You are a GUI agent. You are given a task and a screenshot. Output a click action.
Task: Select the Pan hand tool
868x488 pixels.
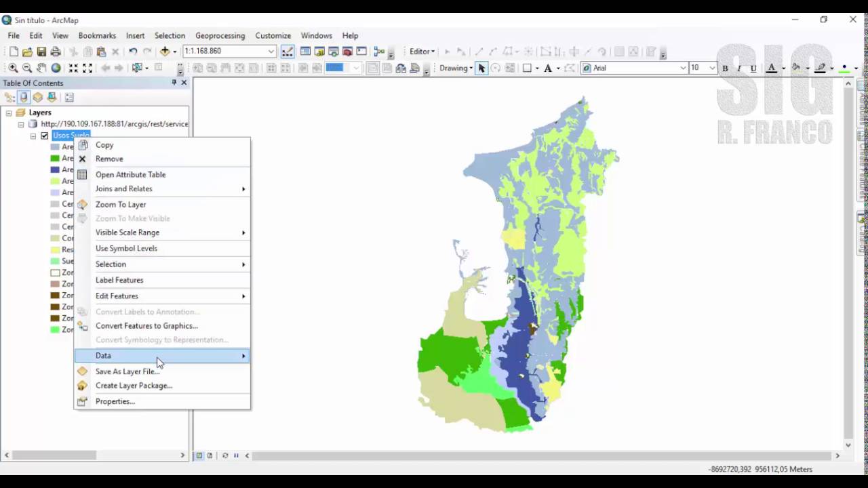coord(41,68)
